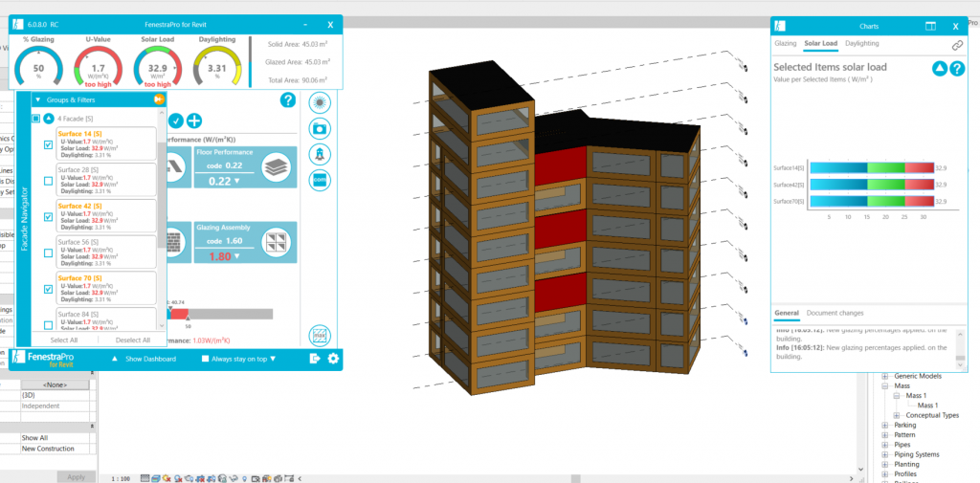Viewport: 980px width, 483px height.
Task: Click the visual style icon in view bar
Action: tap(156, 478)
